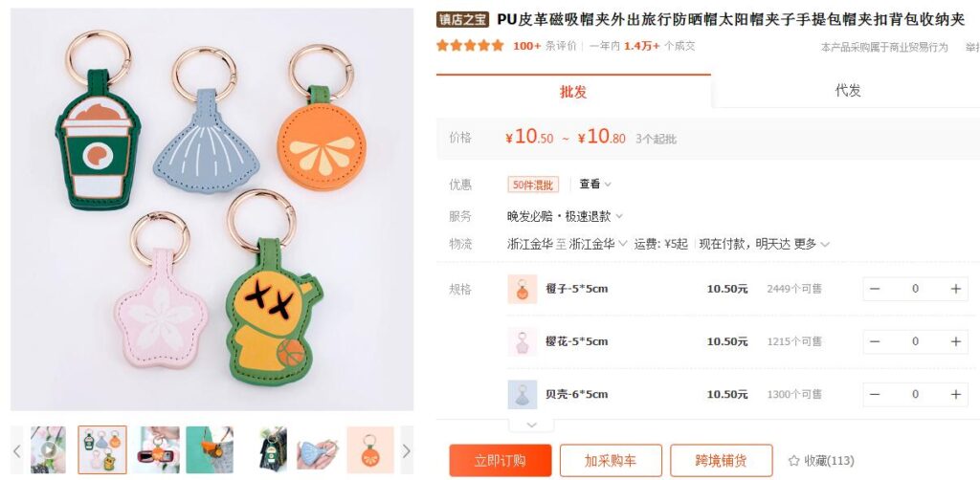This screenshot has width=980, height=480.
Task: Decrease quantity for 樱花-5*5cm
Action: [875, 342]
